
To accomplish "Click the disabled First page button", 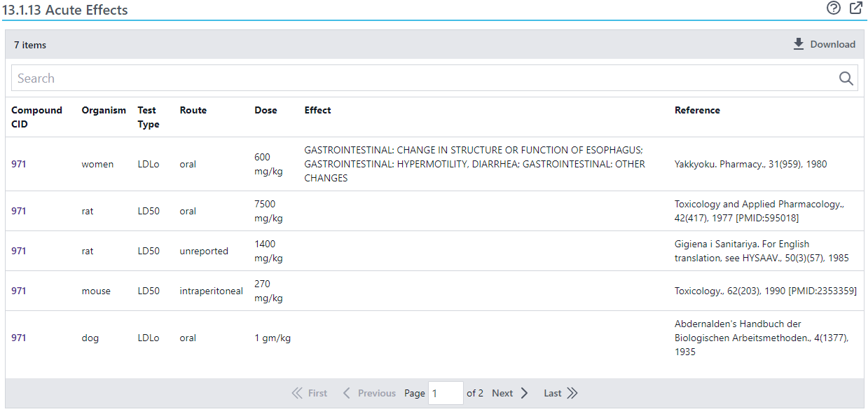I will click(x=309, y=393).
